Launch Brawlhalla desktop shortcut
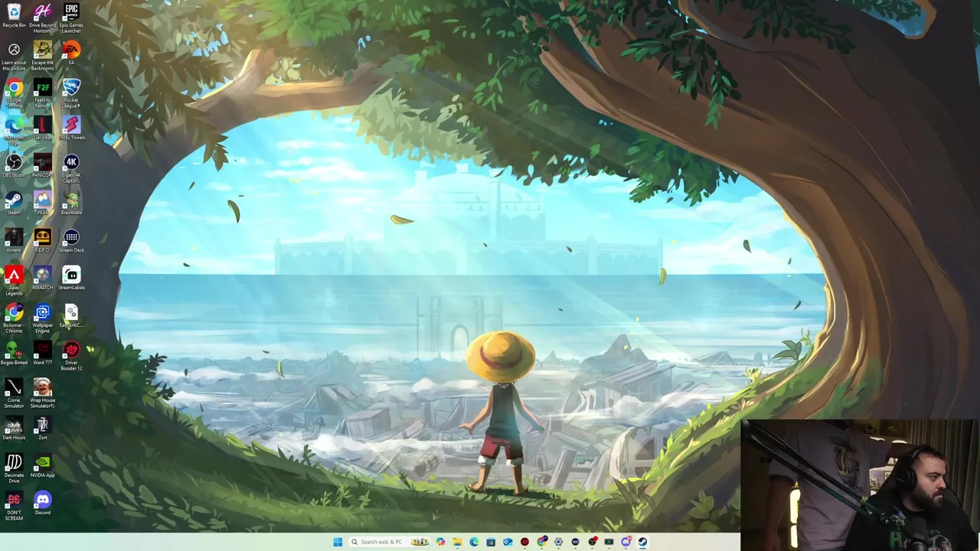 coord(71,203)
